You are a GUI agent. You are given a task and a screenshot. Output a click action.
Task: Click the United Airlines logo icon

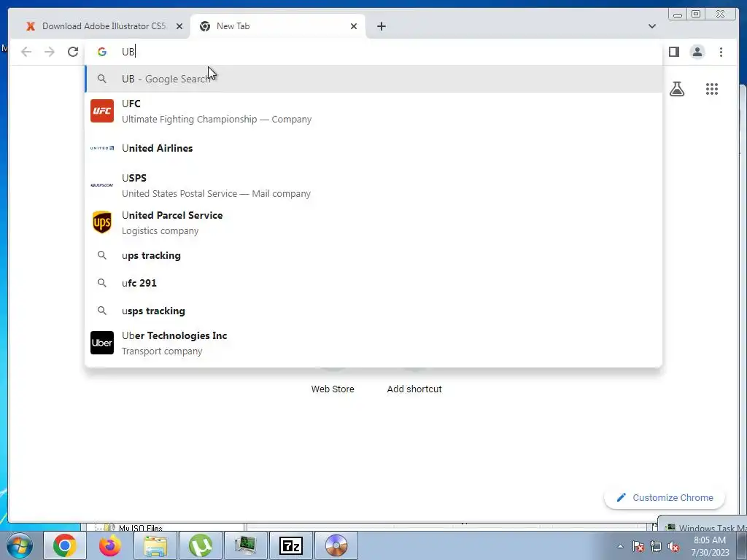[x=102, y=148]
